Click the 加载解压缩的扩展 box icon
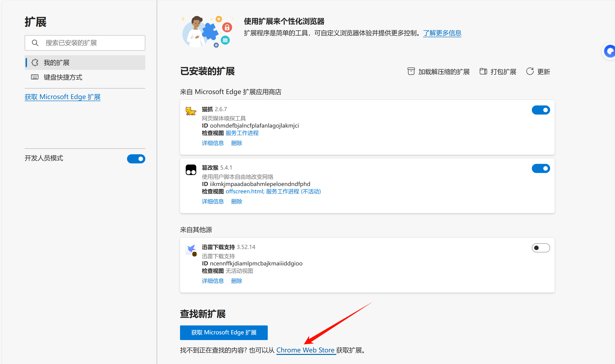Screen dimensions: 615x364 [x=411, y=71]
